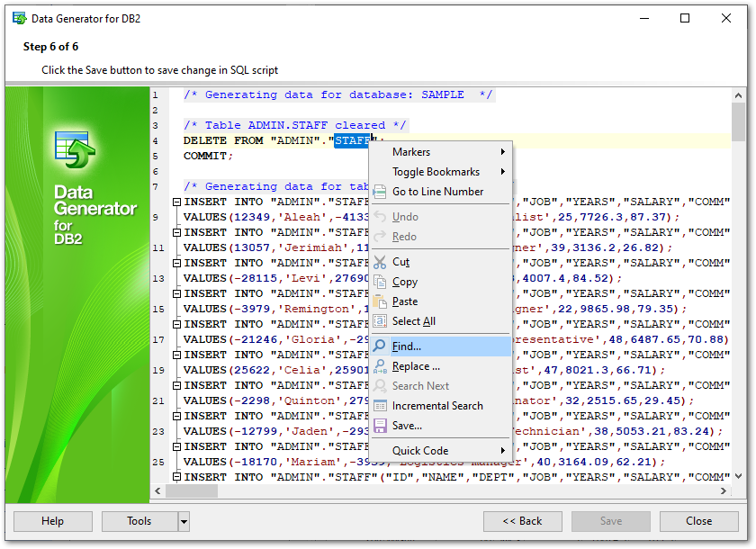This screenshot has width=756, height=549.
Task: Open the Quick Code submenu
Action: pyautogui.click(x=440, y=451)
